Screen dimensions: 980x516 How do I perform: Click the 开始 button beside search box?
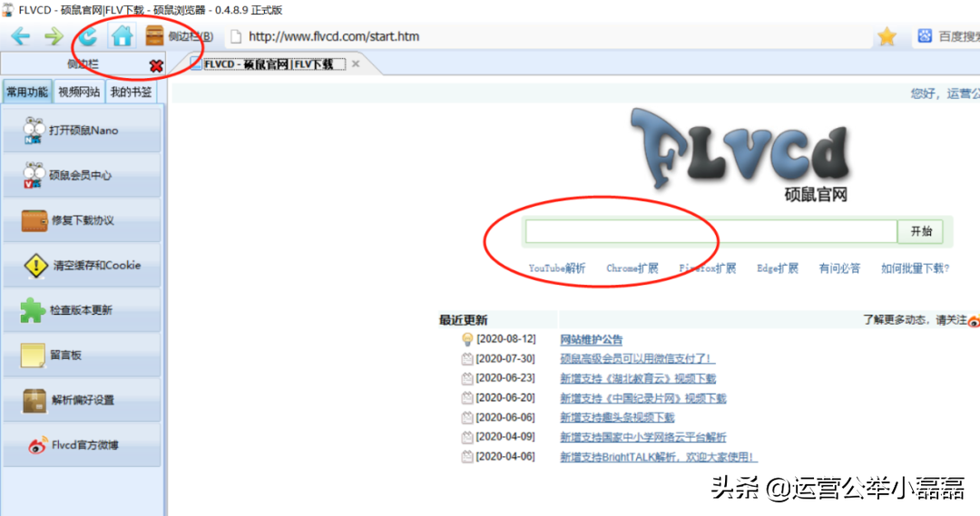(x=921, y=231)
